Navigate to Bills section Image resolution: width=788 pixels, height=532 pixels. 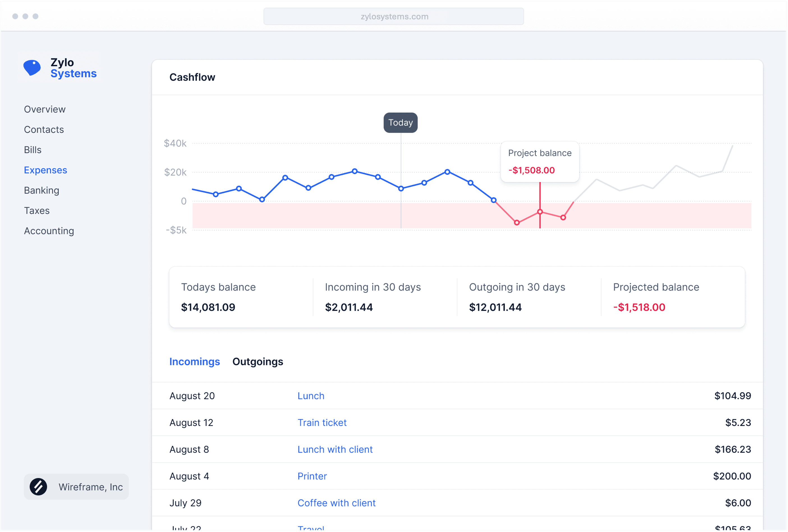(32, 149)
